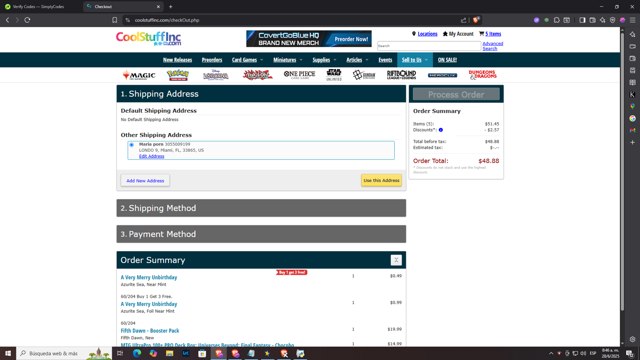Click the Brave shield icon in address bar
Screen dimensions: 640x360
[476, 20]
